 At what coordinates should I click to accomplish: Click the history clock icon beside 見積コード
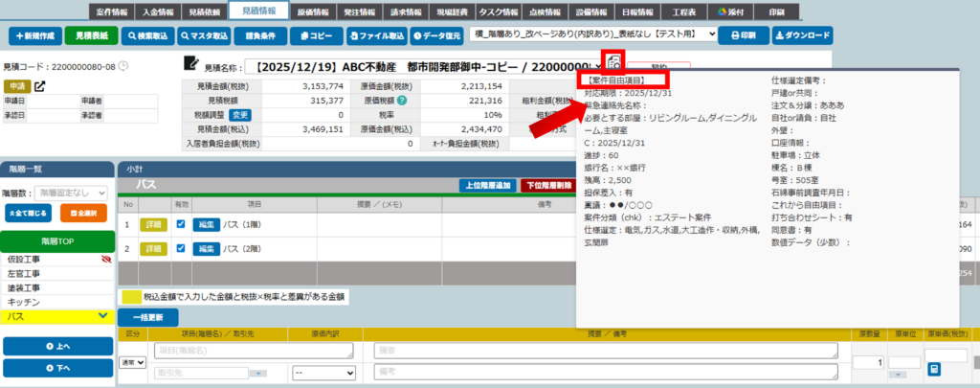point(123,67)
